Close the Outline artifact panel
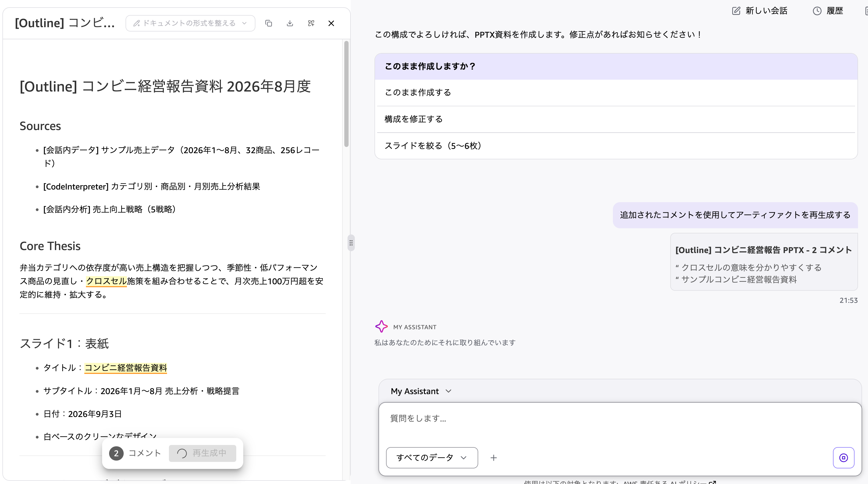This screenshot has width=868, height=484. pos(331,23)
